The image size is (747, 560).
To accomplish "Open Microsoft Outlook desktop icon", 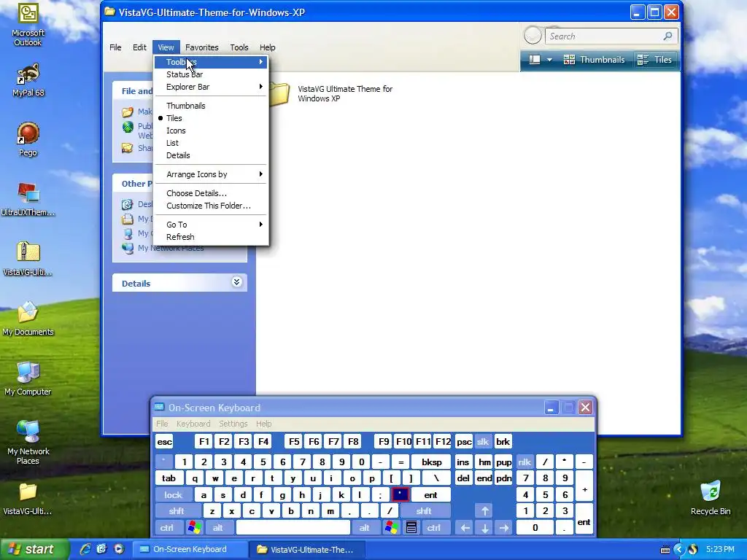I will (28, 25).
